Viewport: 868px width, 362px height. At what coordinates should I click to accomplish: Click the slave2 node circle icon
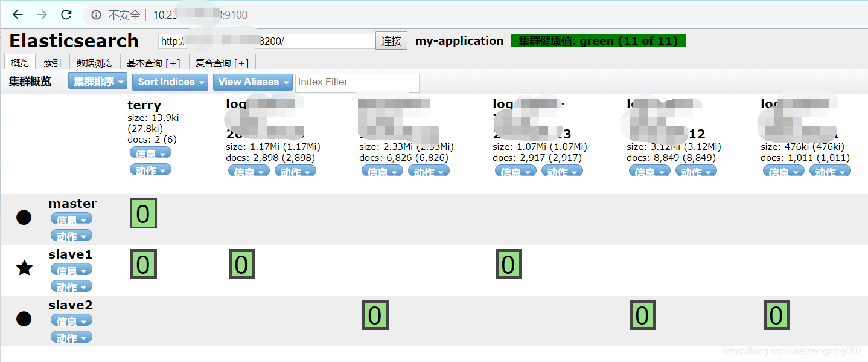(24, 318)
